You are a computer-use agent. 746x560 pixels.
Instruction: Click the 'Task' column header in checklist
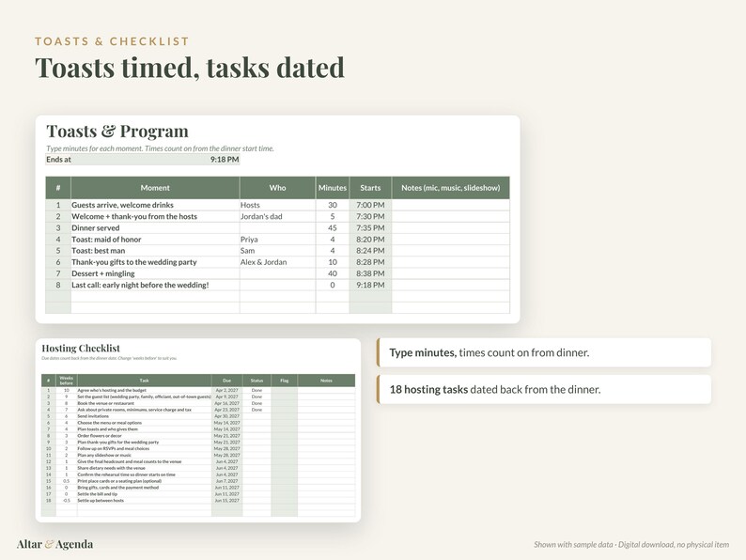(144, 381)
